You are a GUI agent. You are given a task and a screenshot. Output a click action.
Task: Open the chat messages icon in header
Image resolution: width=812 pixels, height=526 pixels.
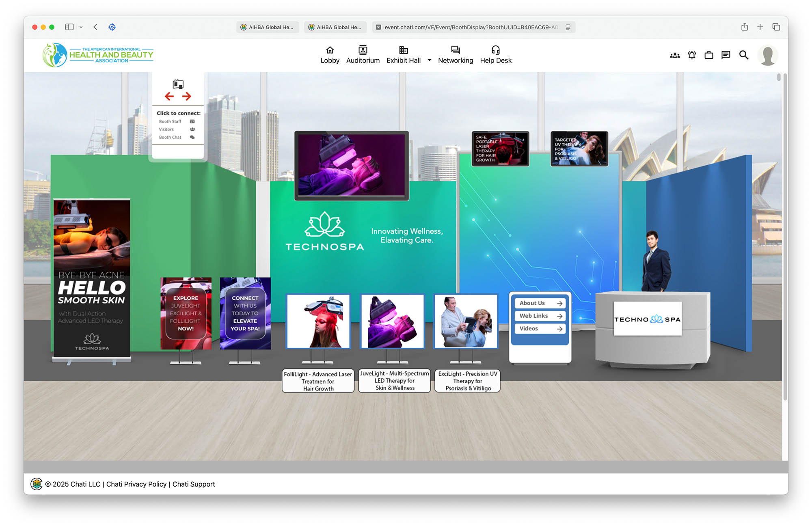(726, 55)
